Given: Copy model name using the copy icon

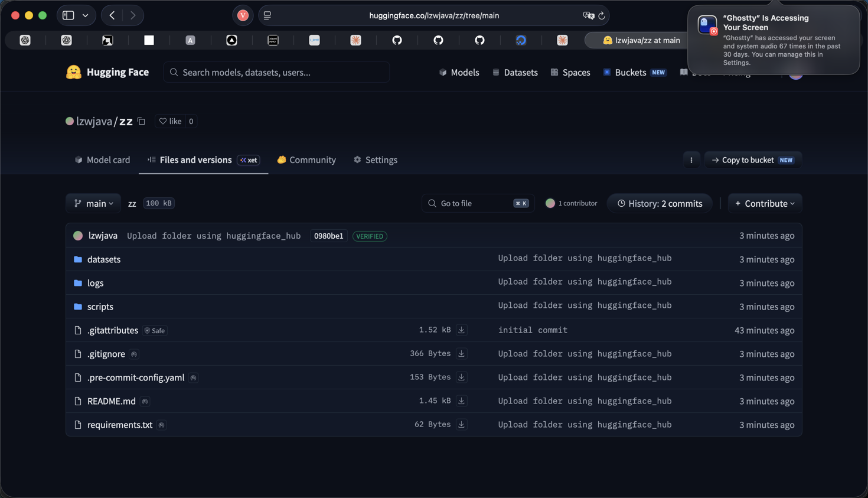Looking at the screenshot, I should [141, 121].
